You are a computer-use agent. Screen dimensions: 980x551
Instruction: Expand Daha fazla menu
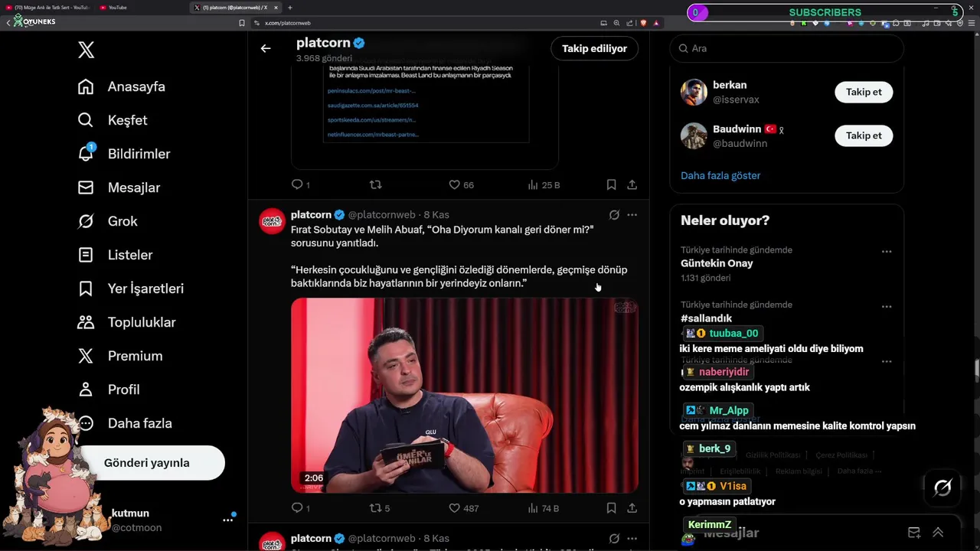click(x=125, y=423)
